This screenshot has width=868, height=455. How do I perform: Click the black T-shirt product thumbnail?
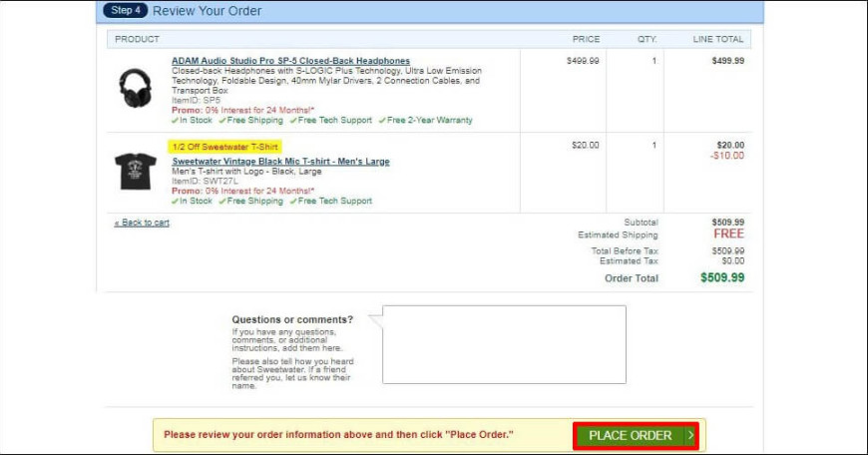coord(135,171)
